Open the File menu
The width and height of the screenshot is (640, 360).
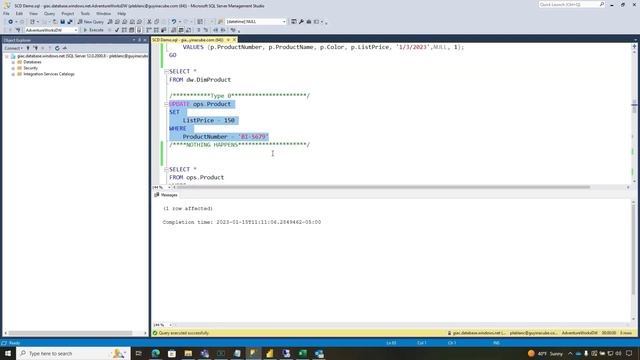point(6,13)
